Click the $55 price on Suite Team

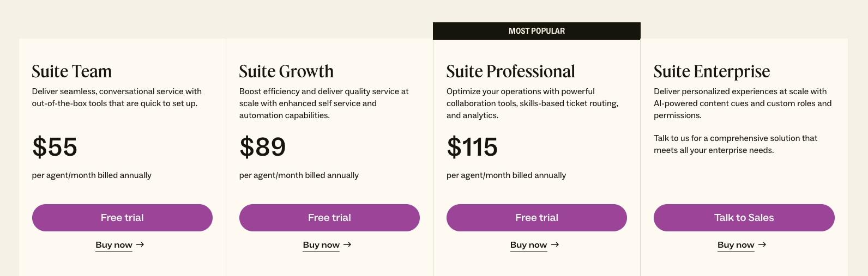pos(55,147)
